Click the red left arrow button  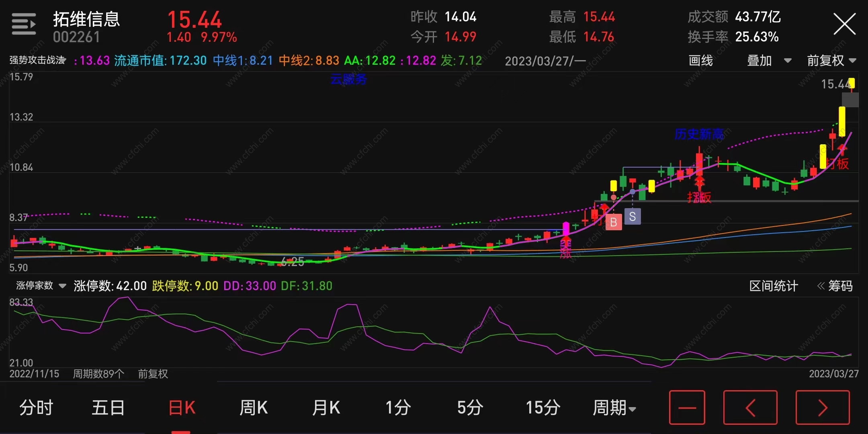750,407
